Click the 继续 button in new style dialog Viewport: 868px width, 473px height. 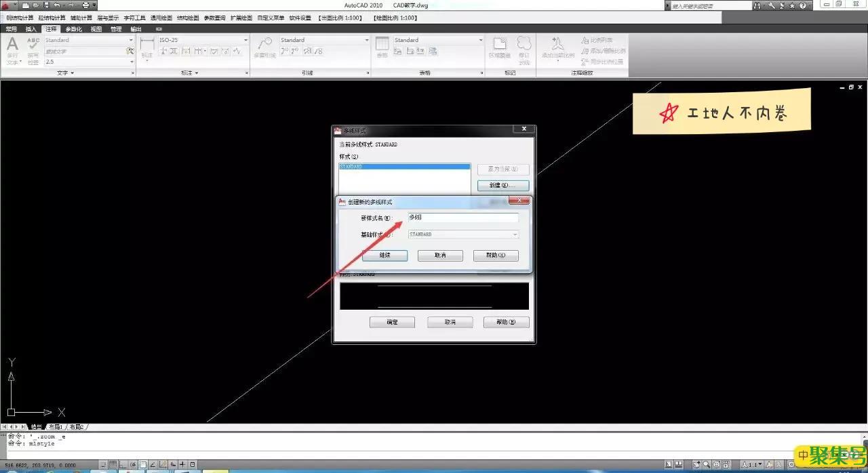point(384,255)
